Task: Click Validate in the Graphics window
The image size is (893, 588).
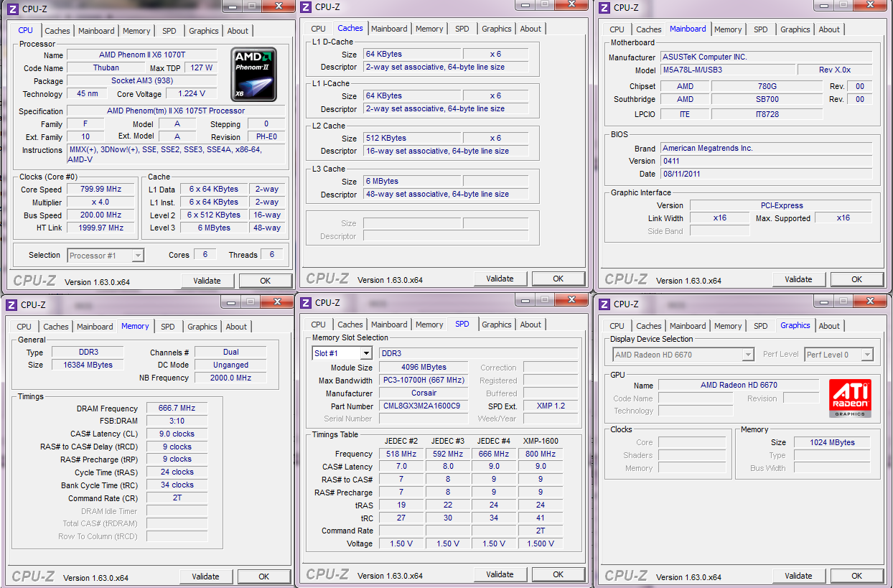Action: (798, 576)
